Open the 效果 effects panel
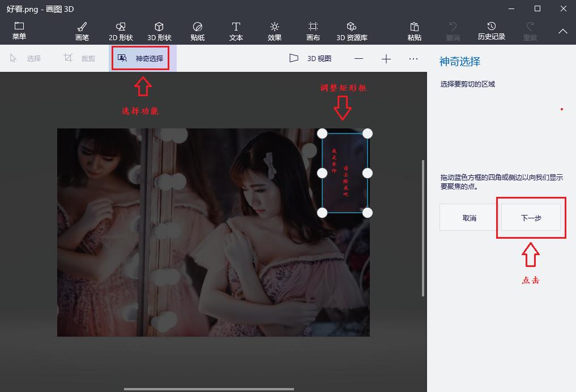Viewport: 576px width, 392px height. point(274,30)
